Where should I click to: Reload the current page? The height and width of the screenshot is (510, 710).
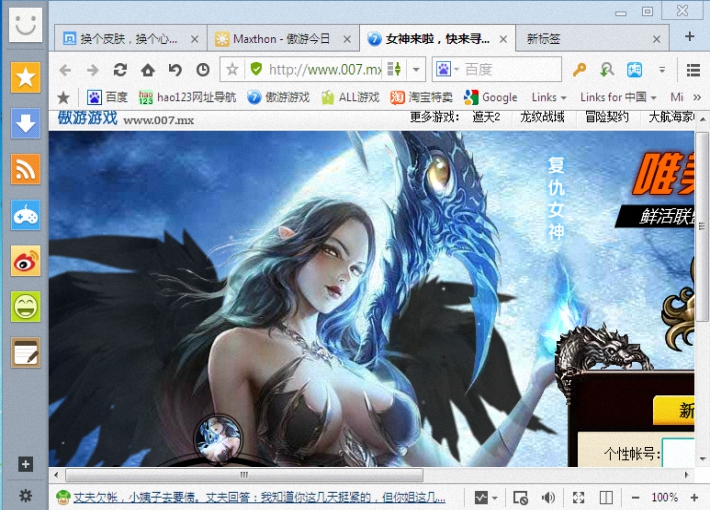pos(120,70)
